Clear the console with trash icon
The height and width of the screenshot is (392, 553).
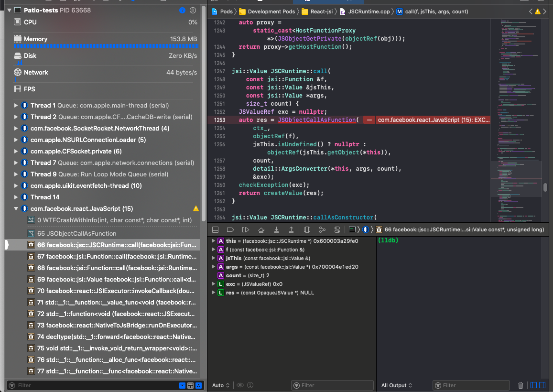[x=520, y=385]
